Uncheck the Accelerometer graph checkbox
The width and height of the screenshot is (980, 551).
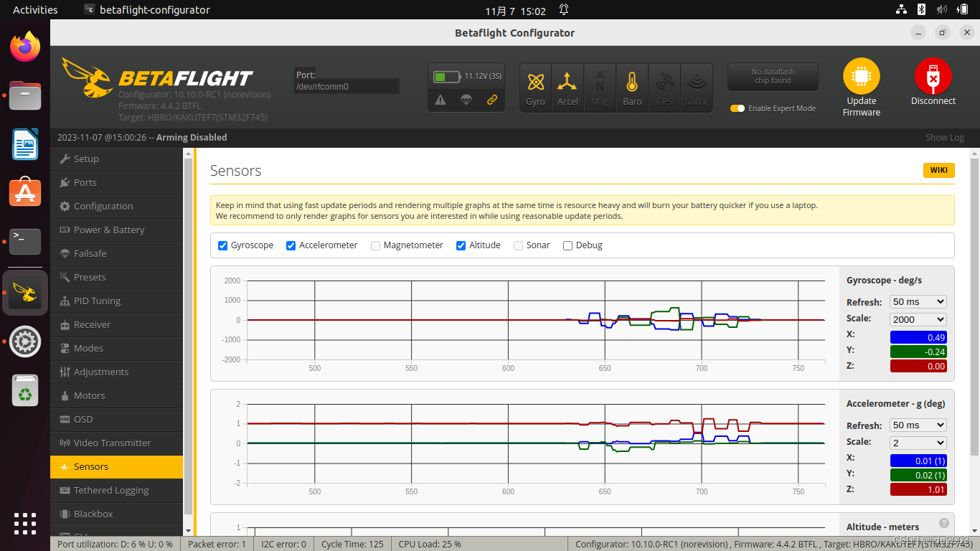(x=291, y=245)
